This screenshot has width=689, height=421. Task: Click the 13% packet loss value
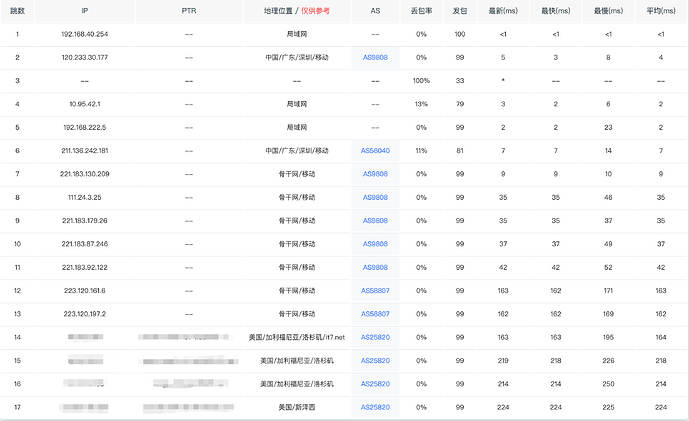[x=421, y=104]
